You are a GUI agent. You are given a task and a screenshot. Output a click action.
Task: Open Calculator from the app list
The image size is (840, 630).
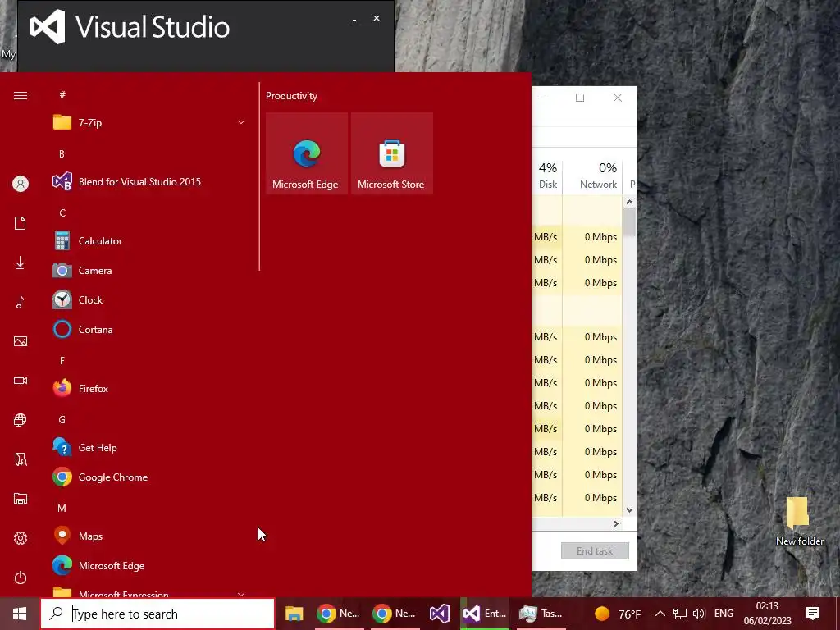click(151, 241)
